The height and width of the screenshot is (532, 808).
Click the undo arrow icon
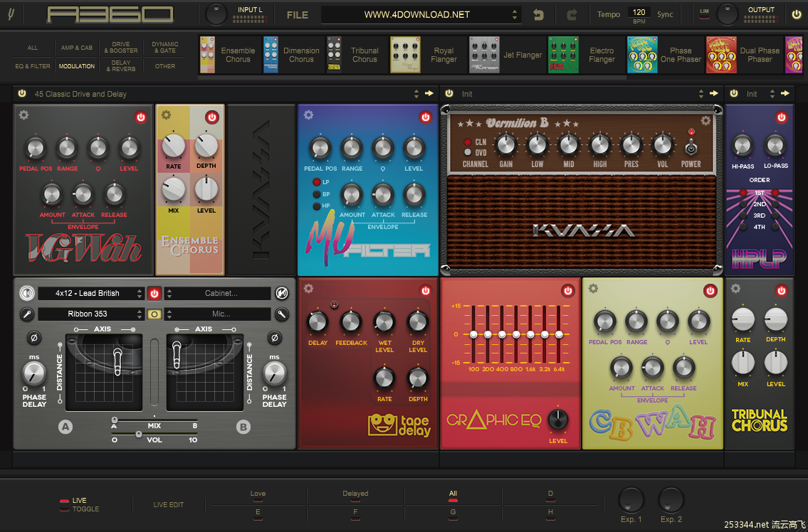point(538,15)
